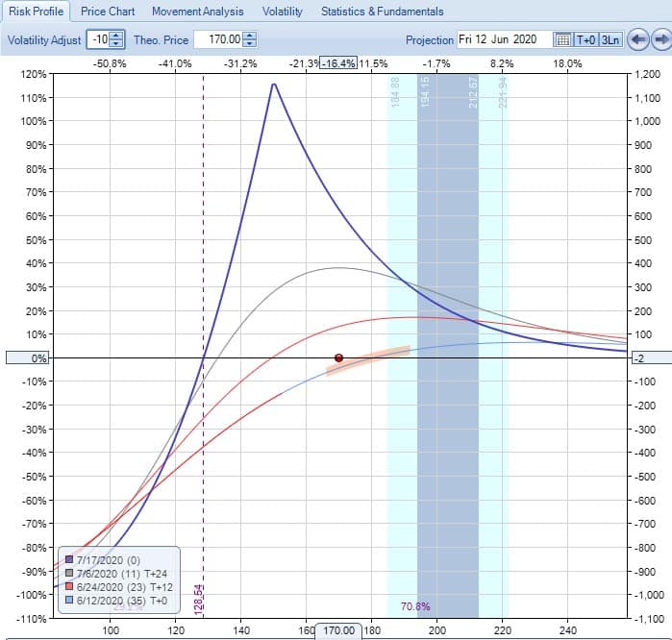Open the Statistics & Fundamentals tab

[x=383, y=12]
